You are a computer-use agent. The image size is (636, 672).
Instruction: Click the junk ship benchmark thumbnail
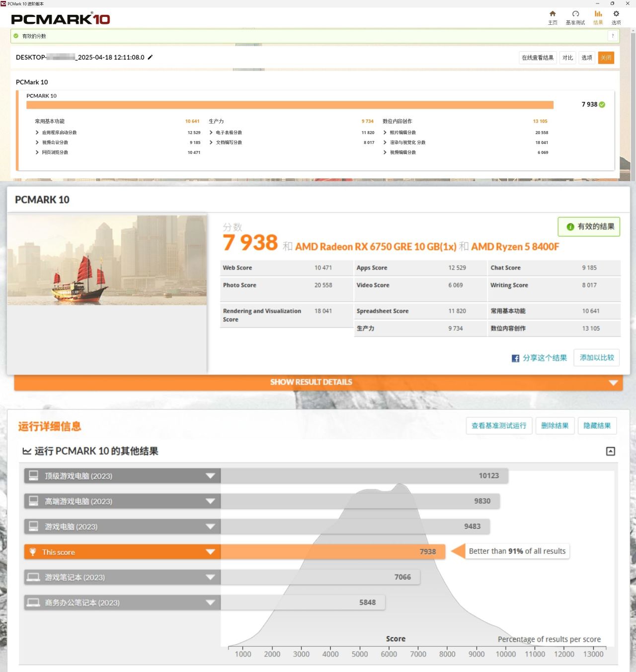pos(107,260)
